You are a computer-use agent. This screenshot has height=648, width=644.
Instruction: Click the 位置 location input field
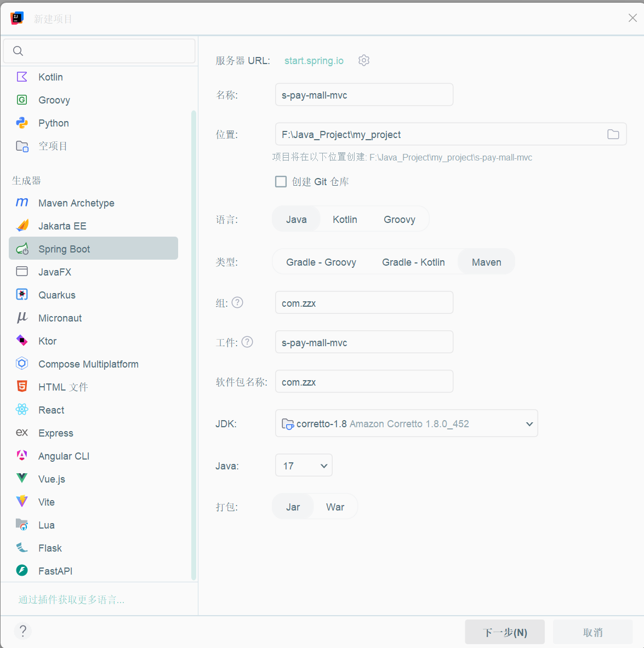pos(451,134)
